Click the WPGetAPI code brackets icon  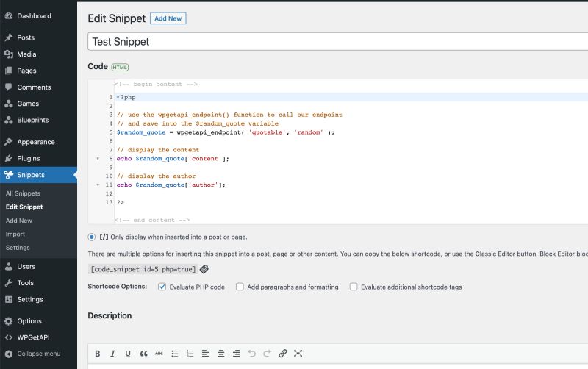pyautogui.click(x=9, y=337)
